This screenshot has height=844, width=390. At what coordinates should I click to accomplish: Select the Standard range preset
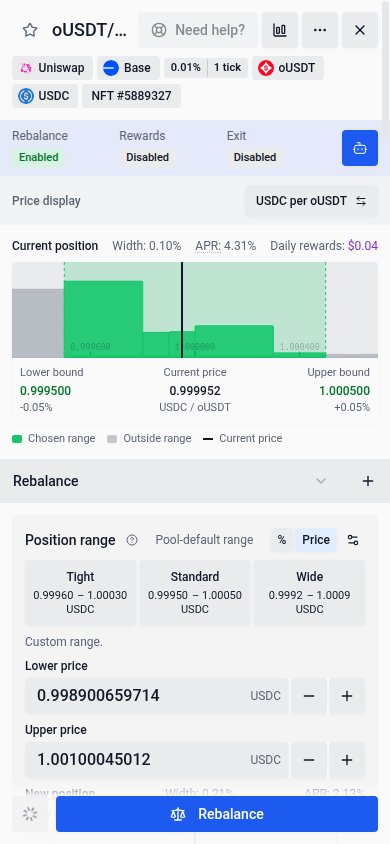click(195, 593)
